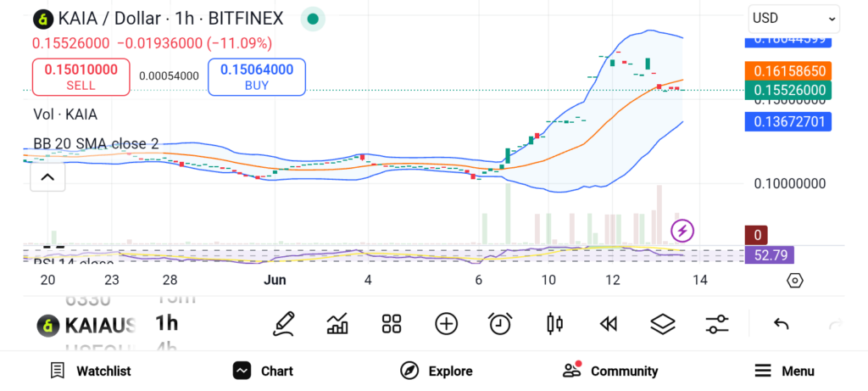Open the USD currency dropdown
868x391 pixels.
click(793, 18)
